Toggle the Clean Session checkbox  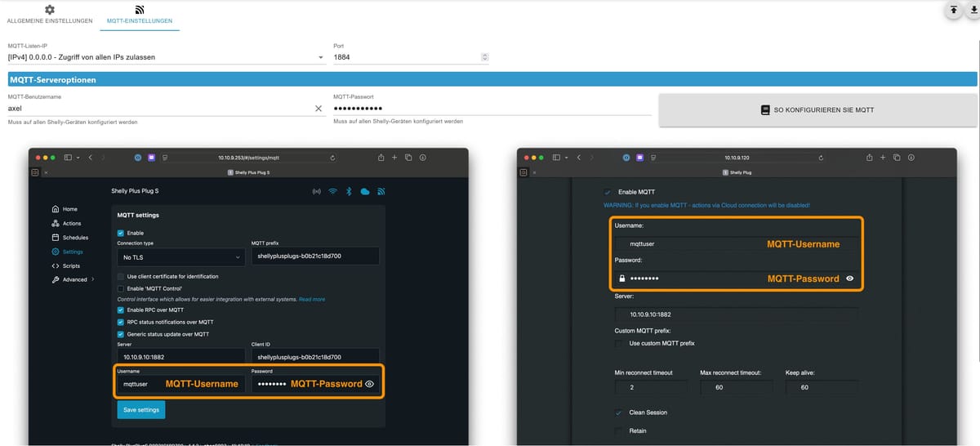[619, 413]
